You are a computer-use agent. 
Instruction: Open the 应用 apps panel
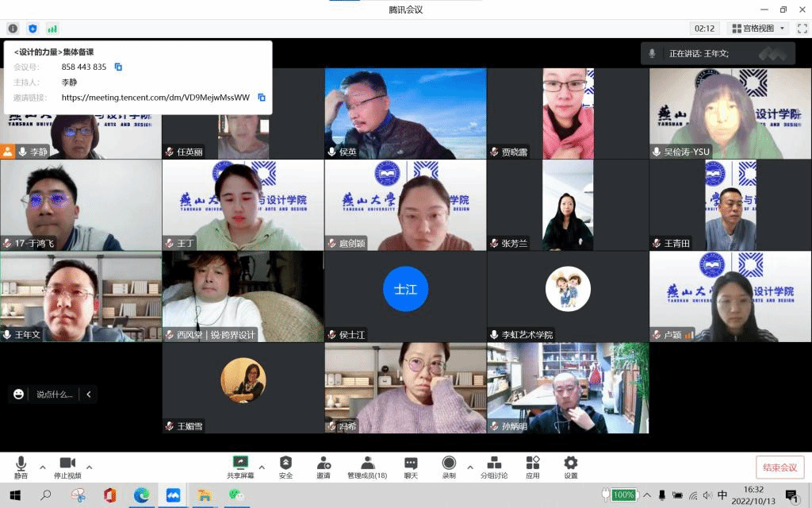[532, 468]
